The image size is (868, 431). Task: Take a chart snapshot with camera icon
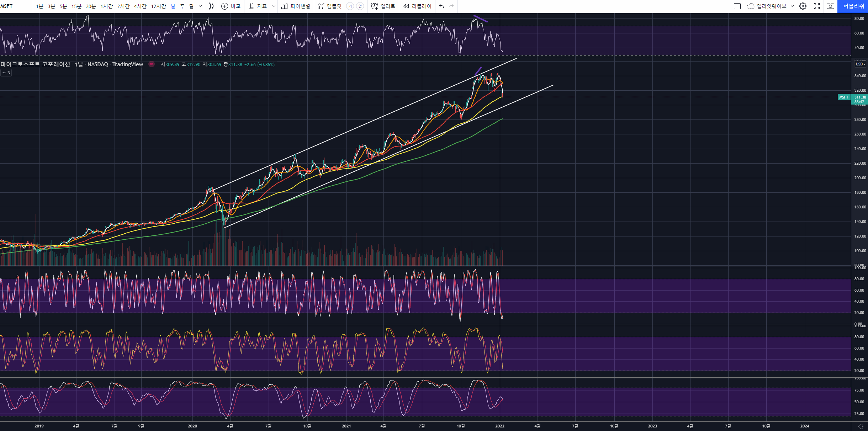click(830, 6)
